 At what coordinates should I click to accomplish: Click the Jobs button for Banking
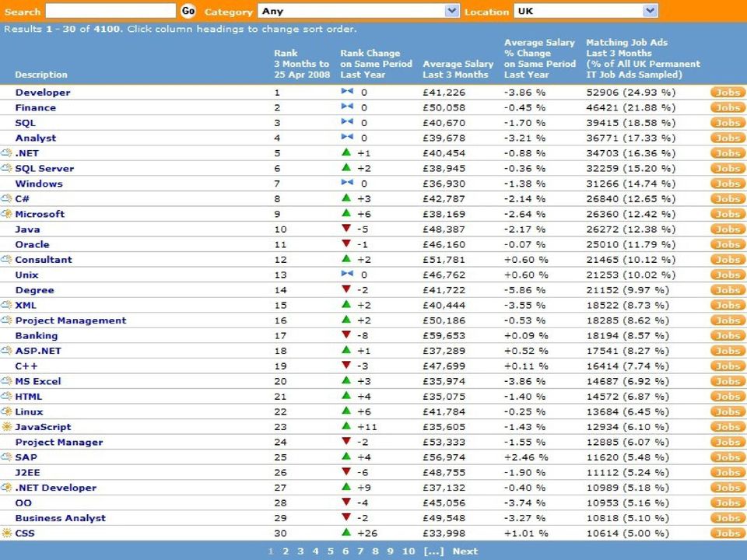pyautogui.click(x=727, y=336)
